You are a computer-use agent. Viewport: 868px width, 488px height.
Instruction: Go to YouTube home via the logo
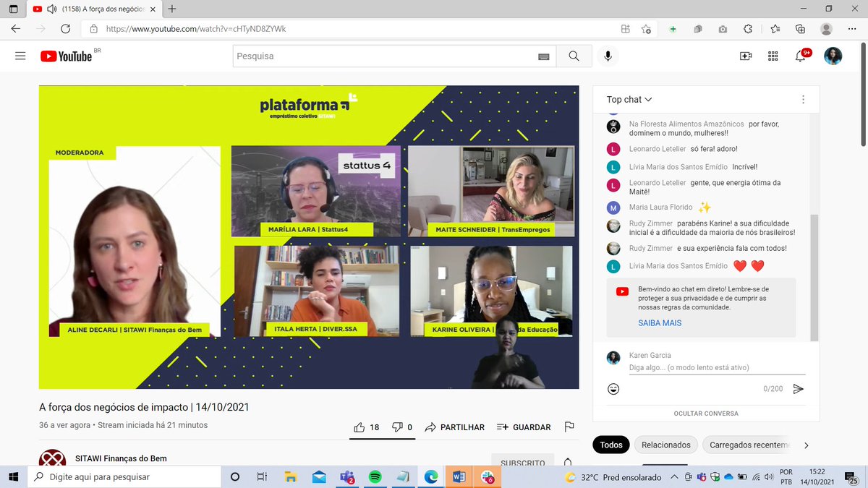(x=67, y=56)
